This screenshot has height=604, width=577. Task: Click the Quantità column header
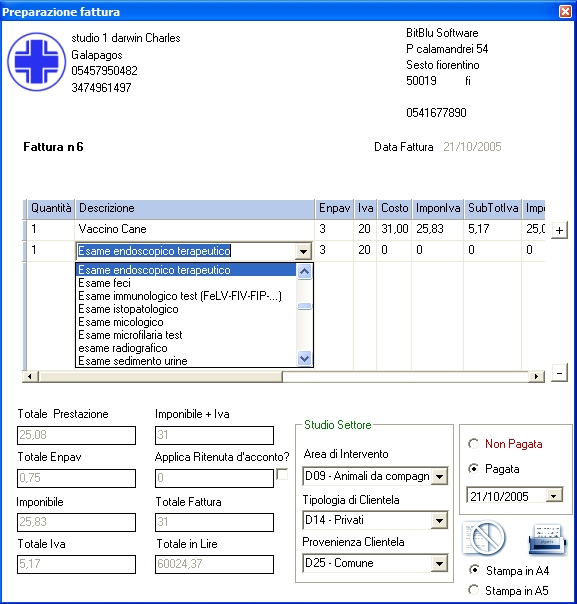pos(51,208)
